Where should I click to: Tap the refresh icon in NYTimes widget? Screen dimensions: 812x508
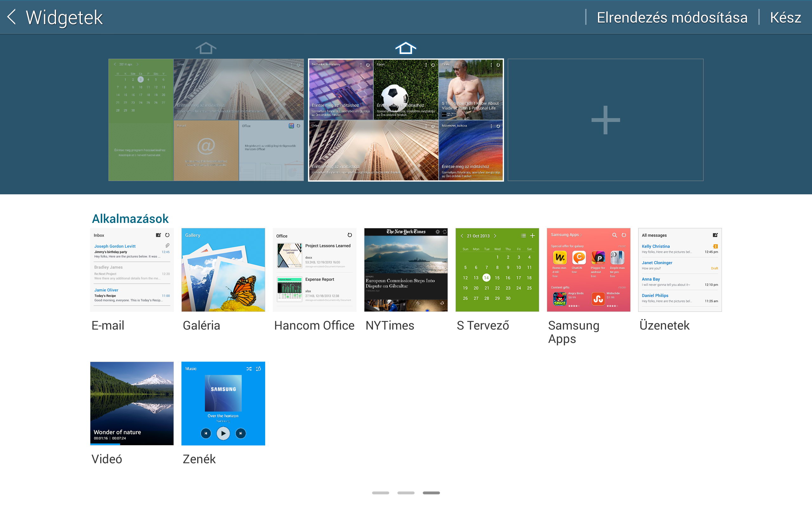tap(445, 232)
